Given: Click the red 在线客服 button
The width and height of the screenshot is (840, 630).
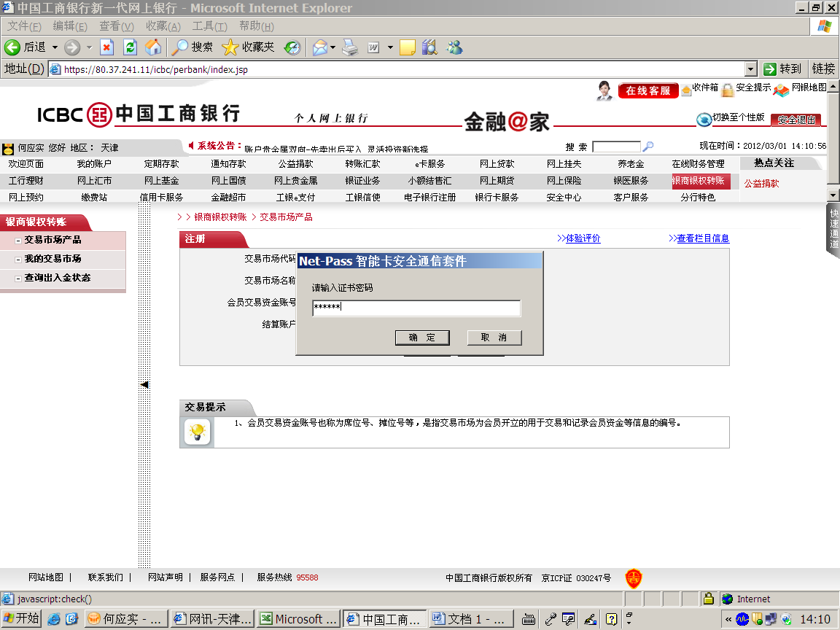Looking at the screenshot, I should (x=648, y=90).
